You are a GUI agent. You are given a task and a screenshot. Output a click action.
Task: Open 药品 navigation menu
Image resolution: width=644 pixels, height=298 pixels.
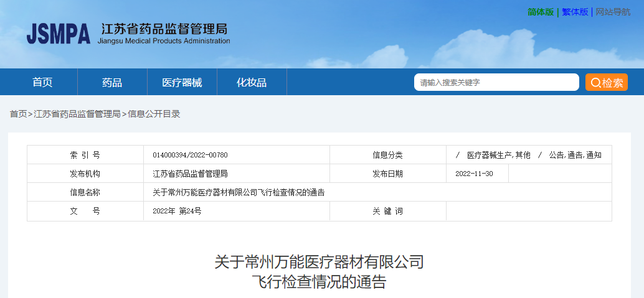click(x=112, y=82)
